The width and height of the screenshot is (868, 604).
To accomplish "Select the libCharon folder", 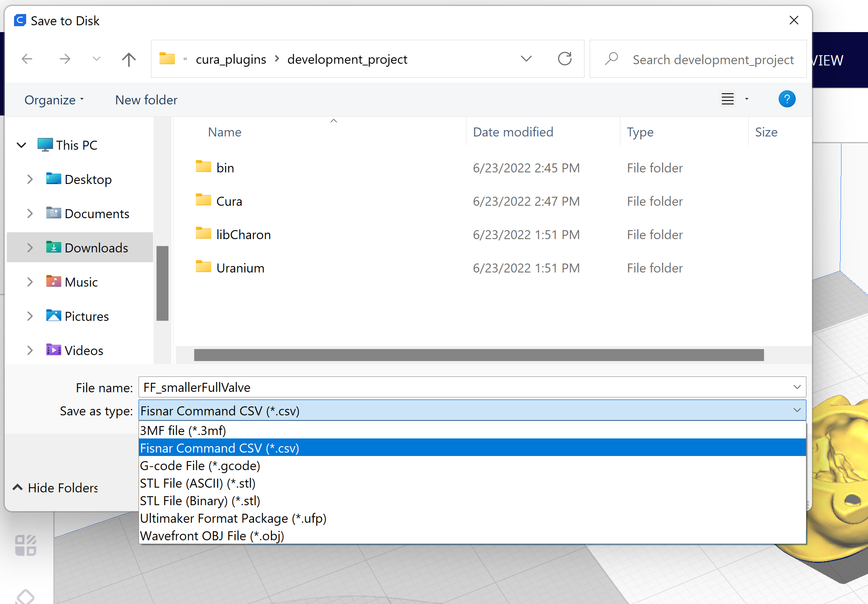I will [243, 234].
